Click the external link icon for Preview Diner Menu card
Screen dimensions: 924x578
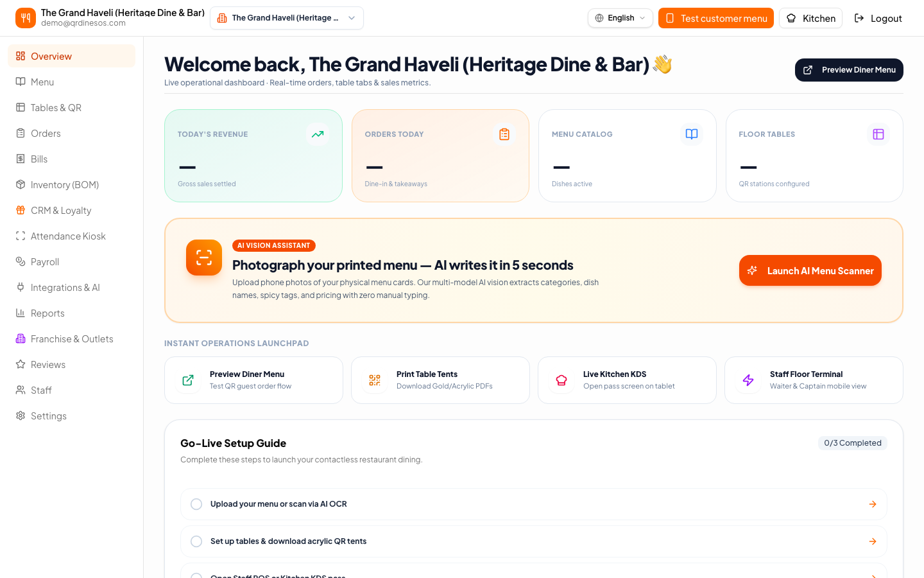[188, 380]
